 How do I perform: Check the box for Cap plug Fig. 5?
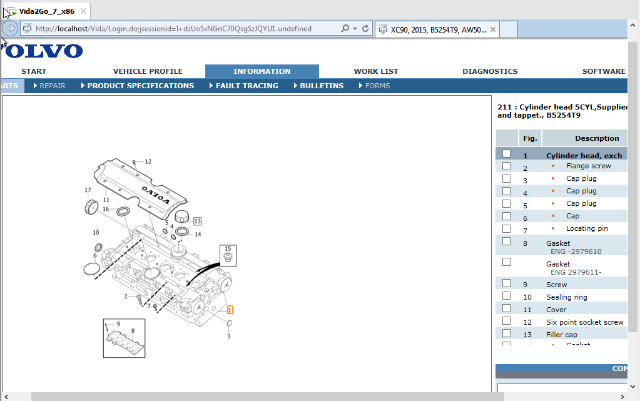(506, 203)
